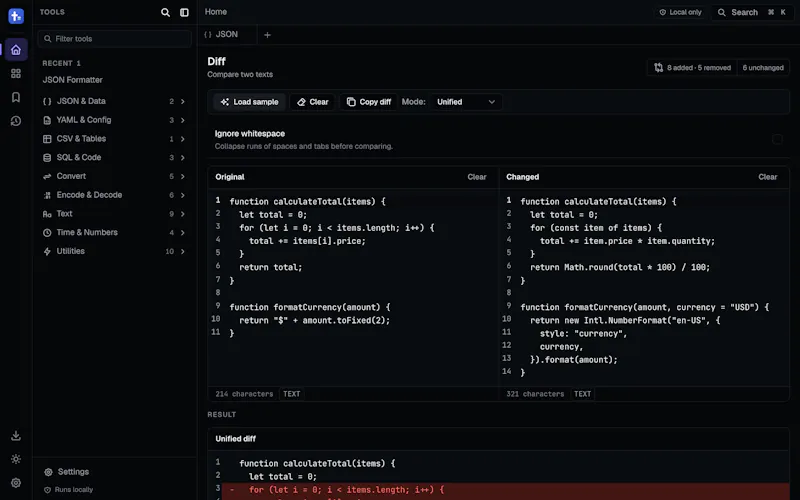Open the grid categories icon
This screenshot has width=800, height=500.
pyautogui.click(x=16, y=73)
